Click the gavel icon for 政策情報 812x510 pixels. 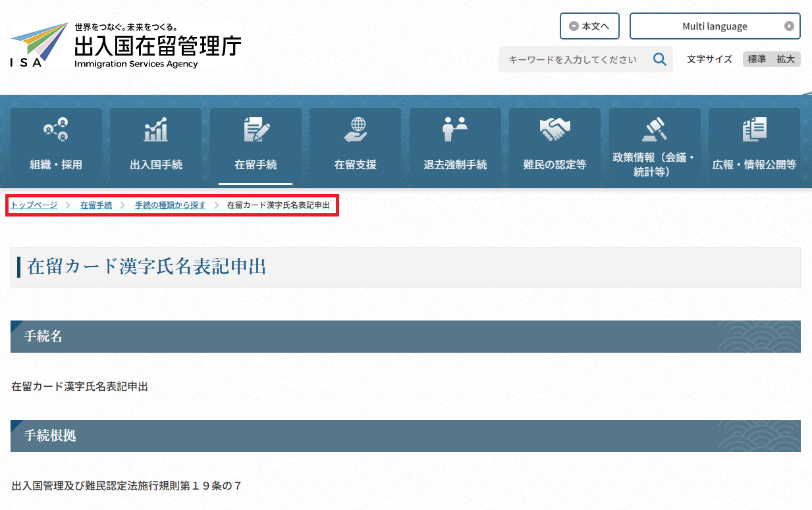coord(655,130)
